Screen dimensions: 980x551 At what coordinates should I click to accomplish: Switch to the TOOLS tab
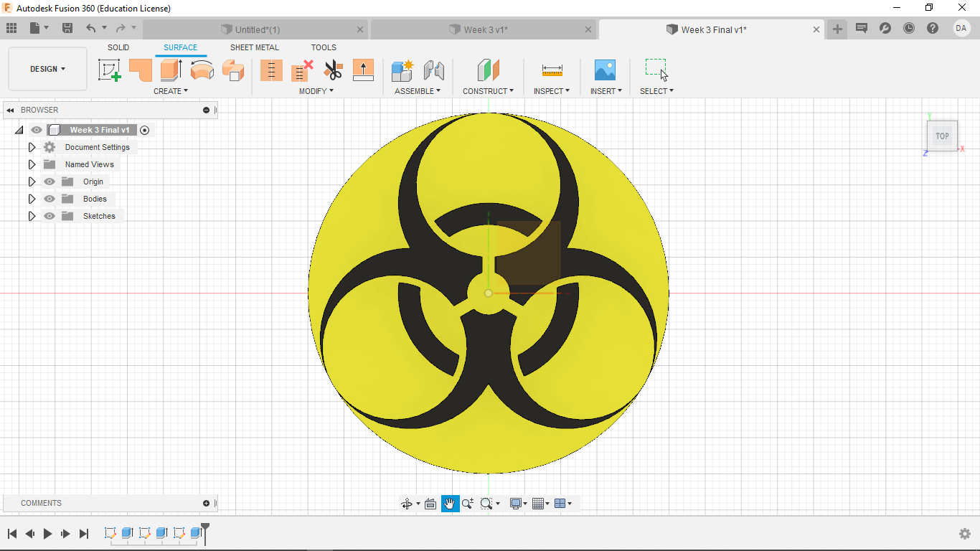(324, 47)
